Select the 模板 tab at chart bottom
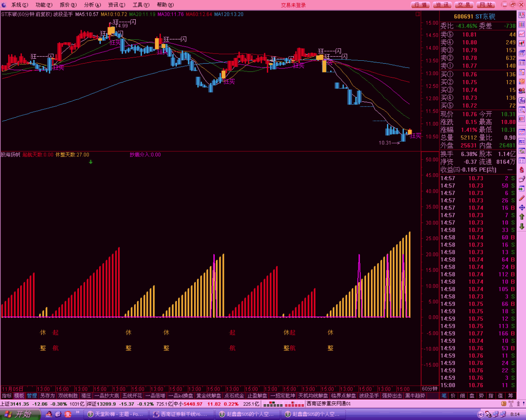Image resolution: width=526 pixels, height=420 pixels. (19, 396)
